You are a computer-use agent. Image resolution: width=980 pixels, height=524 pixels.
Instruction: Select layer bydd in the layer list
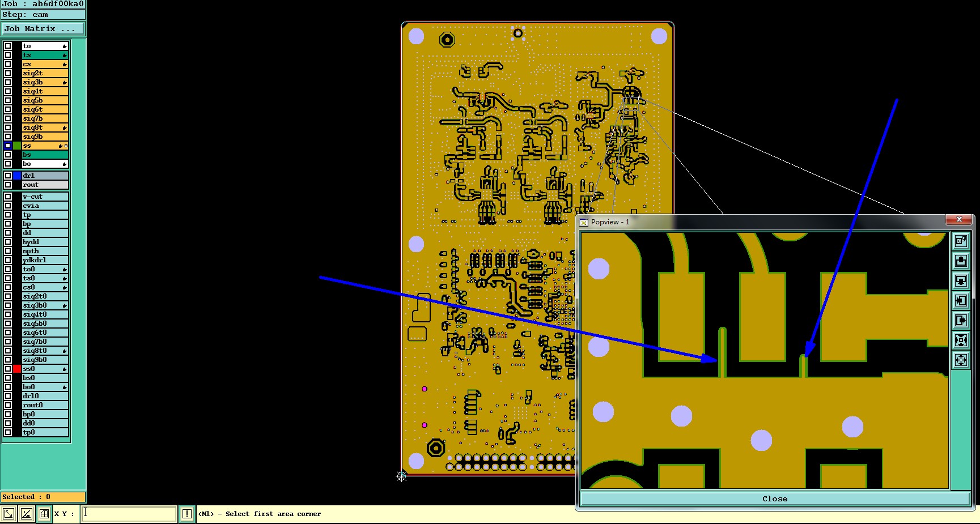pyautogui.click(x=45, y=242)
